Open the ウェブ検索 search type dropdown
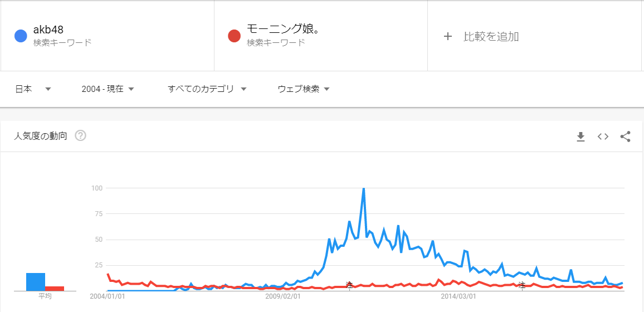 point(304,89)
